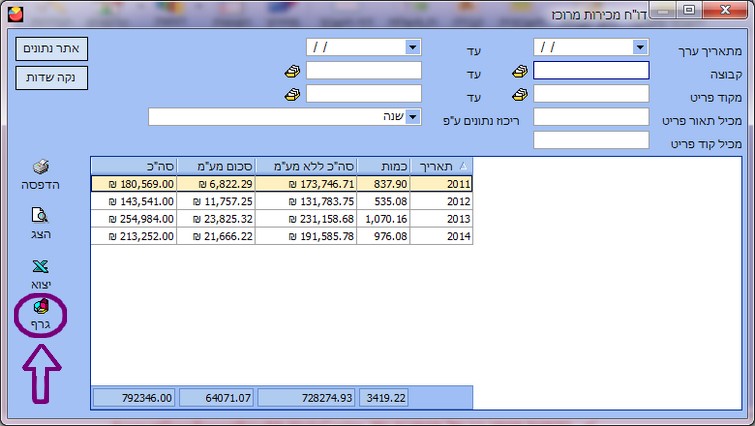Click the מכיל תאור פריט input field

(591, 117)
